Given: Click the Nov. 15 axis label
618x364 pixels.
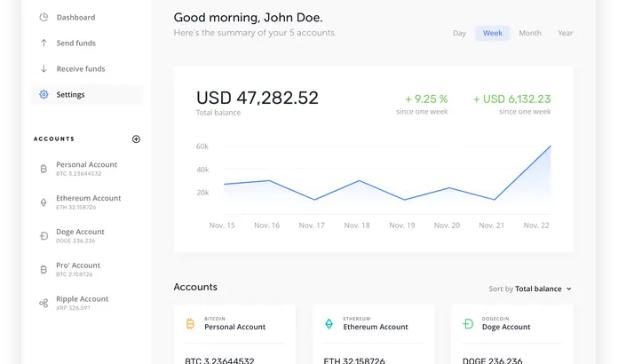Looking at the screenshot, I should [x=222, y=226].
